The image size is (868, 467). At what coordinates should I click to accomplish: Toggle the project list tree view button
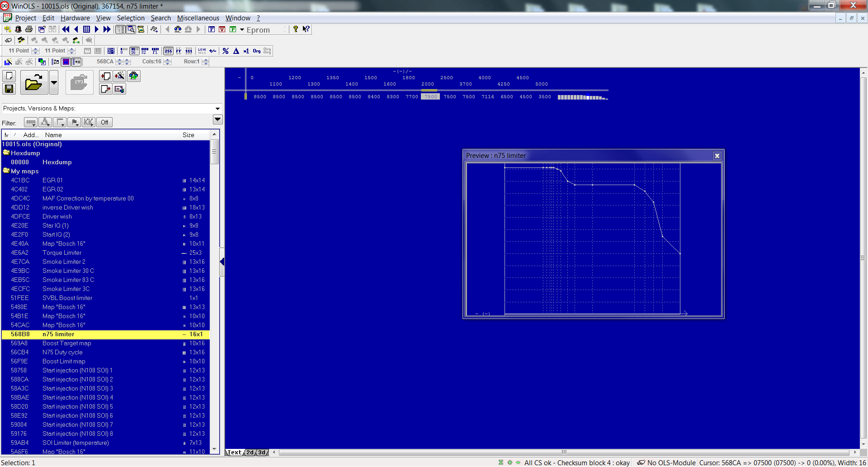121,29
